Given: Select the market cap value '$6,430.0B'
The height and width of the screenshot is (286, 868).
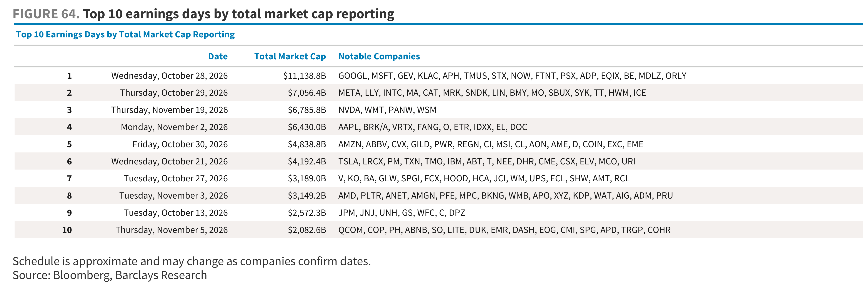Looking at the screenshot, I should [307, 127].
